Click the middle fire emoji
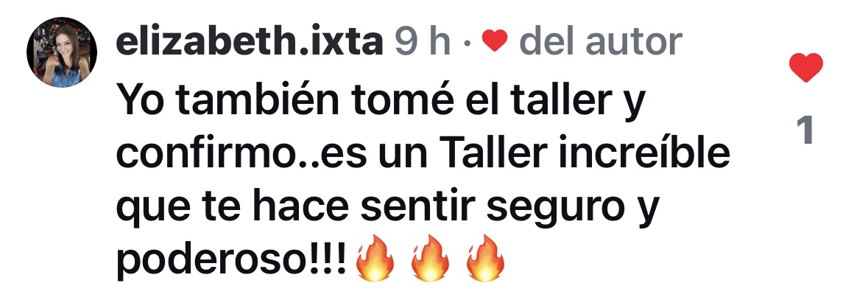Screen dimensions: 868x300 [430, 259]
